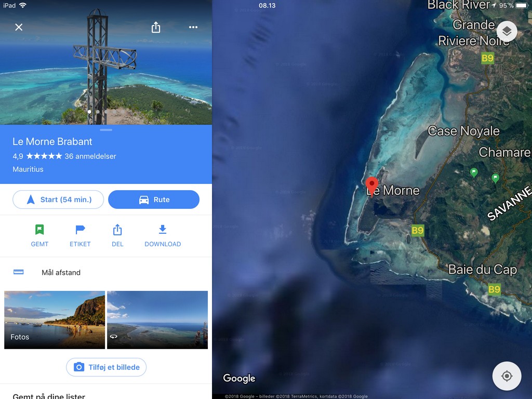
Task: Tap the B9 road badge near Grande Riviere Noire
Action: (x=487, y=58)
